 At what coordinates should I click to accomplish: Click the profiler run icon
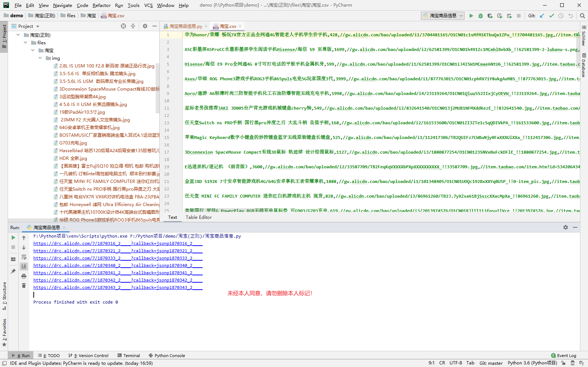point(500,16)
